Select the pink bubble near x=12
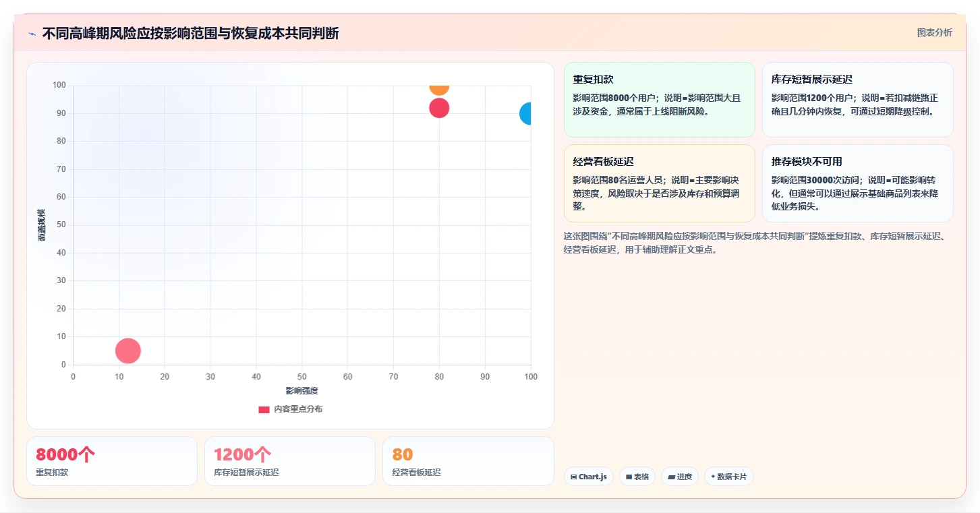 [127, 351]
